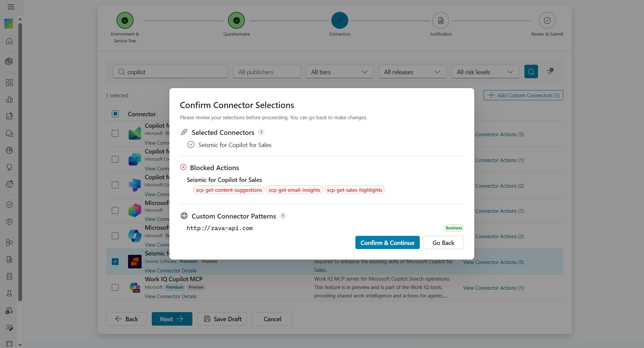Open the four-squares grid icon in sidebar
This screenshot has height=348, width=644.
pos(9,83)
